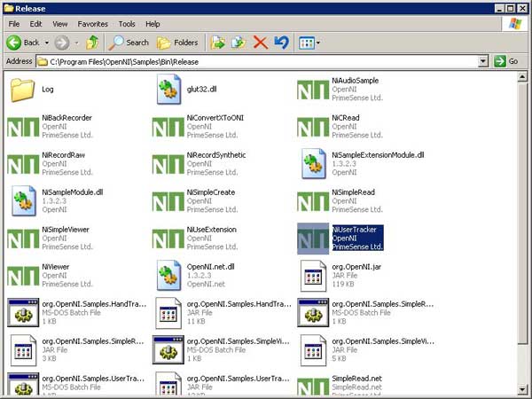Screen dimensions: 532x399
Task: Click the Release window title bar folder icon
Action: click(9, 8)
